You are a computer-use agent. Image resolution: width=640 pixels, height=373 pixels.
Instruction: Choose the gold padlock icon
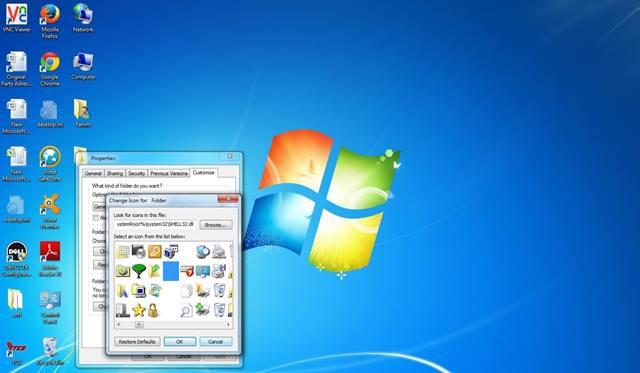(153, 310)
